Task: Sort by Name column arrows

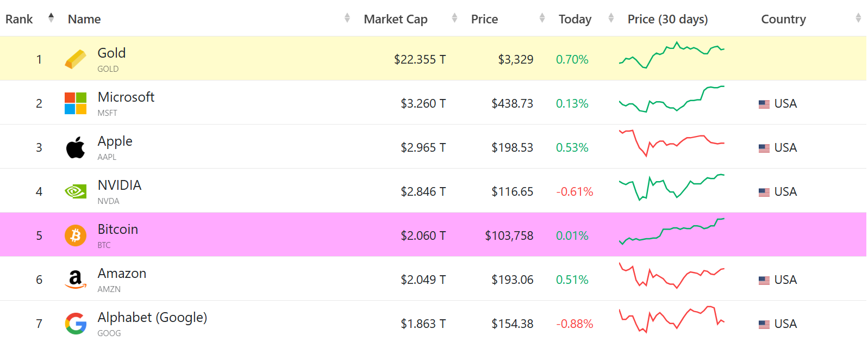Action: [347, 18]
